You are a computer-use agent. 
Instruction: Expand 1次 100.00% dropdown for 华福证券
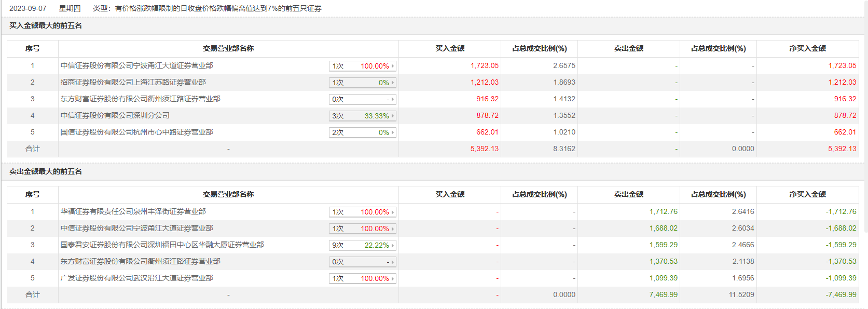[x=362, y=212]
